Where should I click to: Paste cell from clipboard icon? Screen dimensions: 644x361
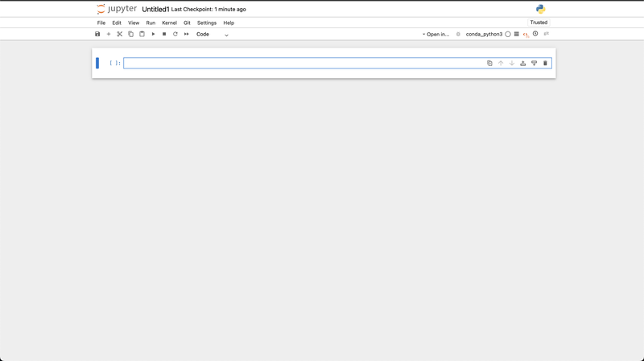tap(142, 34)
